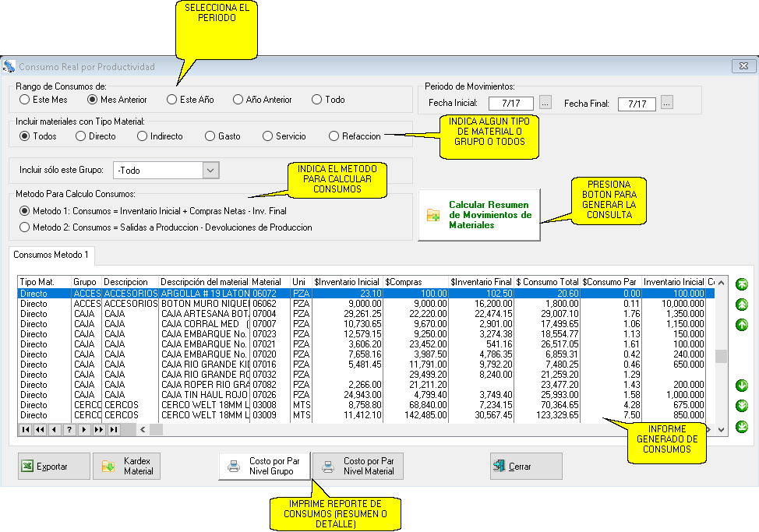Screen dimensions: 759x532
Task: Open date picker beside Fecha Inicial
Action: click(x=545, y=103)
